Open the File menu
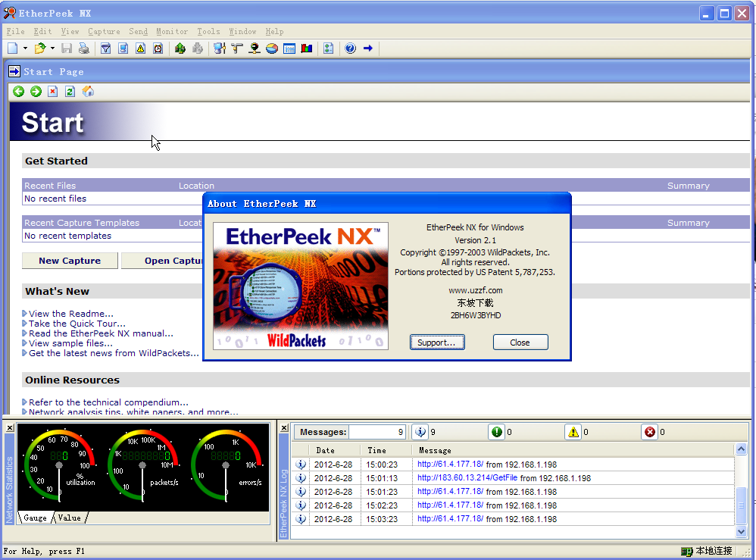The height and width of the screenshot is (560, 756). [x=15, y=31]
